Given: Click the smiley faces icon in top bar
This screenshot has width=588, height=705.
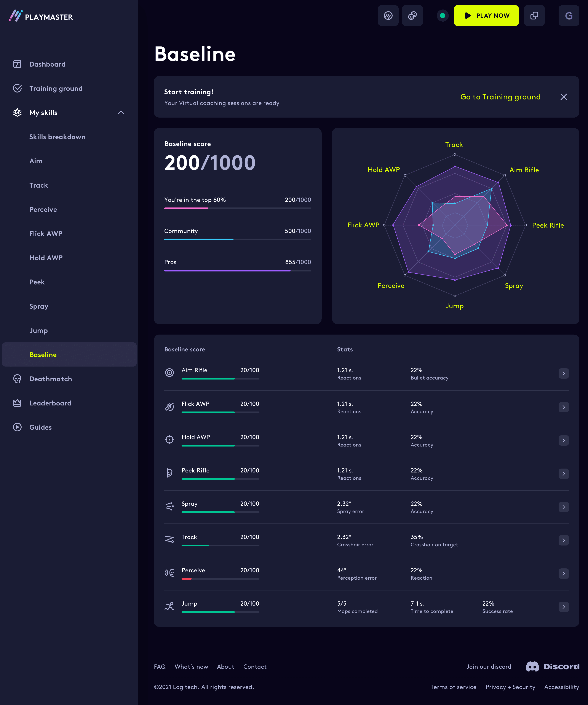Looking at the screenshot, I should click(412, 15).
